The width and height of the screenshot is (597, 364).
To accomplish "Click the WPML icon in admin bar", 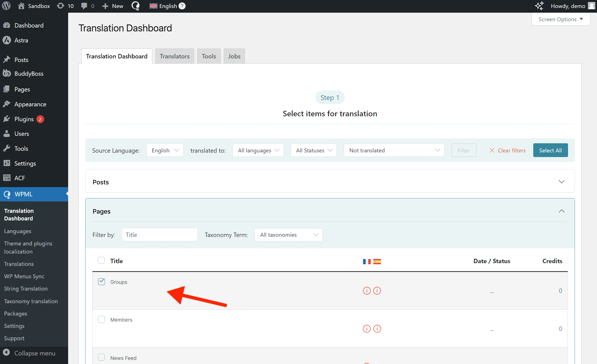I will pyautogui.click(x=135, y=6).
